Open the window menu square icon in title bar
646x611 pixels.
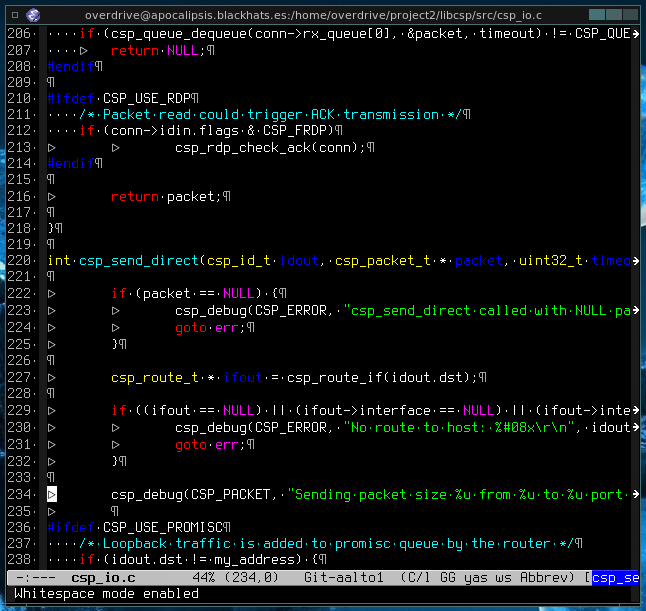(x=15, y=15)
